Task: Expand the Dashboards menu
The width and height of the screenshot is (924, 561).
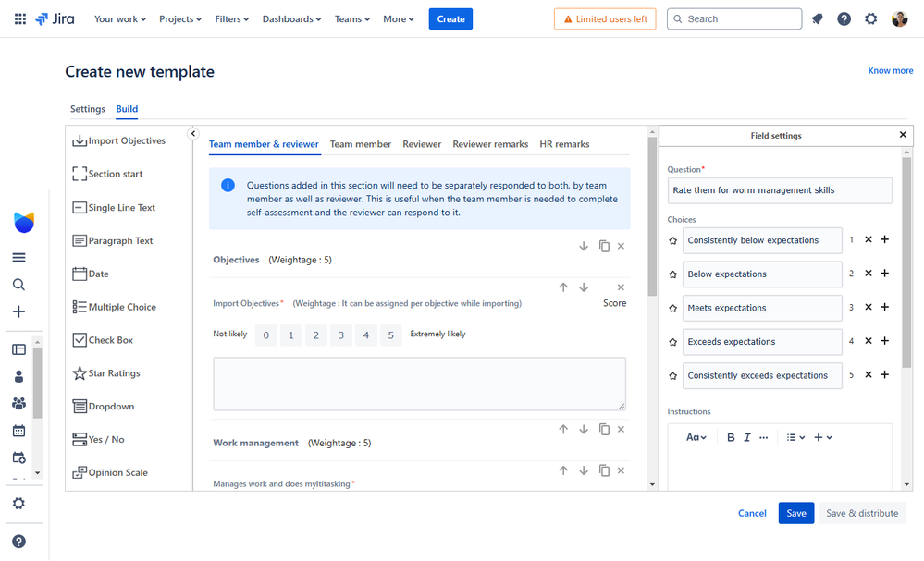Action: pos(291,18)
